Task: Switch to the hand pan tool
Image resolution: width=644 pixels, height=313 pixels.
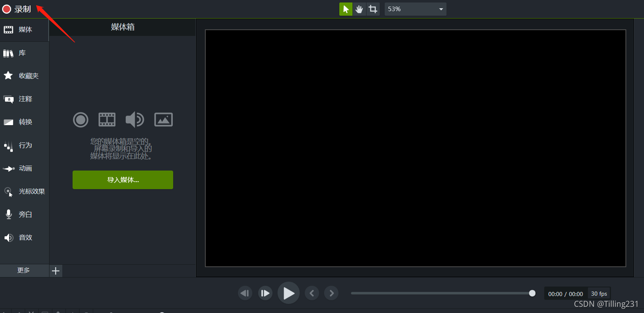Action: coord(360,9)
